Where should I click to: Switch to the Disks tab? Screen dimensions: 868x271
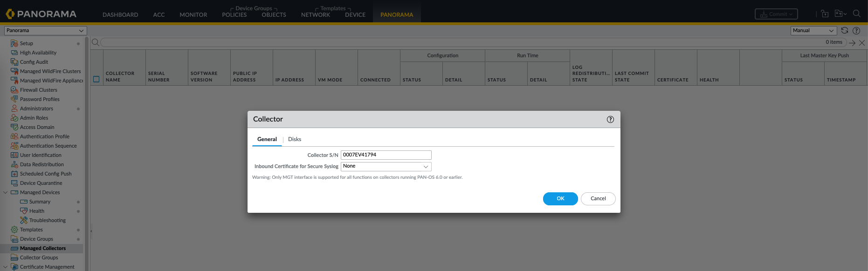294,139
